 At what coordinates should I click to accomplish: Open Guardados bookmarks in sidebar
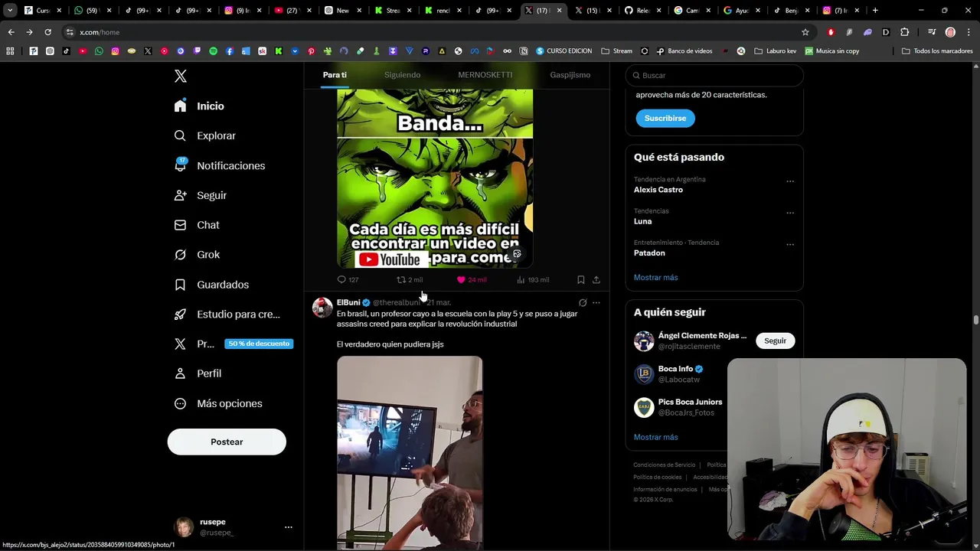point(211,285)
